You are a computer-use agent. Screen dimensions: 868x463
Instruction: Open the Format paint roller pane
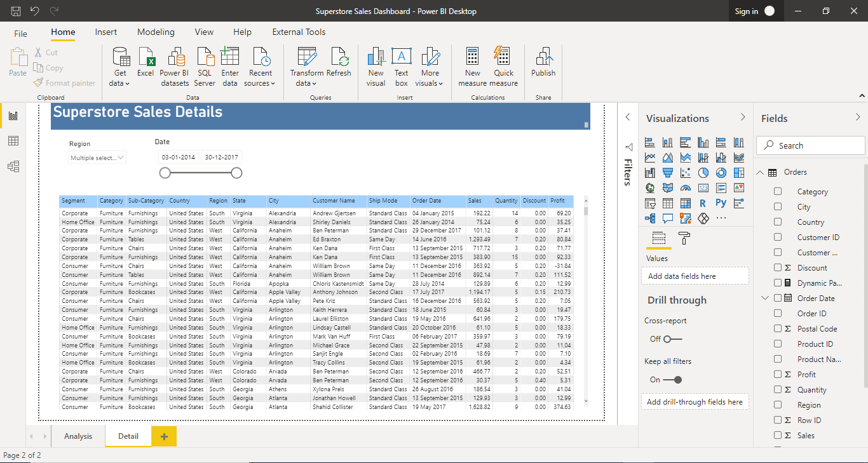point(684,239)
